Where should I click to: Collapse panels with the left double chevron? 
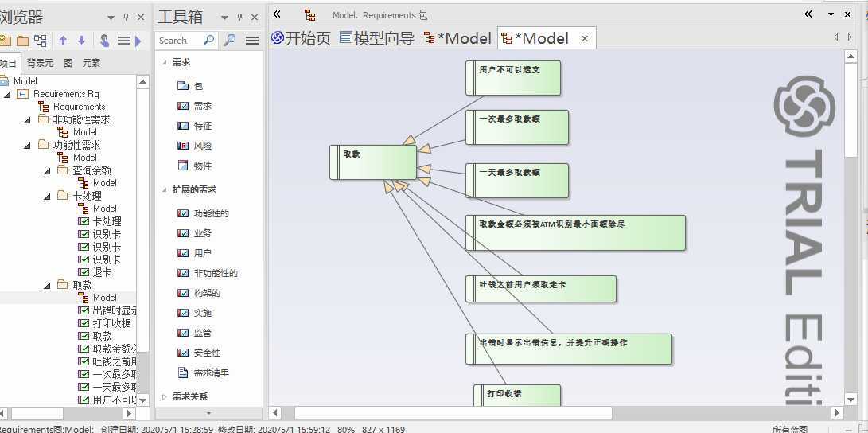pyautogui.click(x=277, y=14)
